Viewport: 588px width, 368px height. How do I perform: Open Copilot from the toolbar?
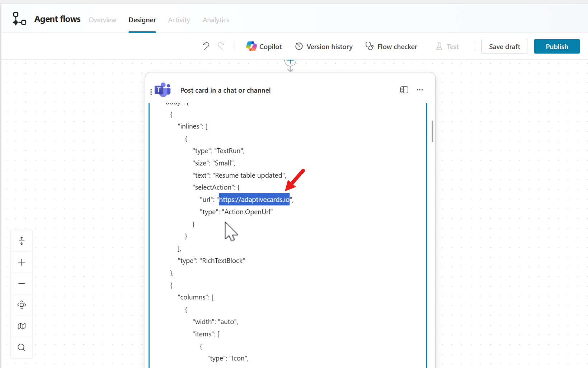[x=264, y=46]
